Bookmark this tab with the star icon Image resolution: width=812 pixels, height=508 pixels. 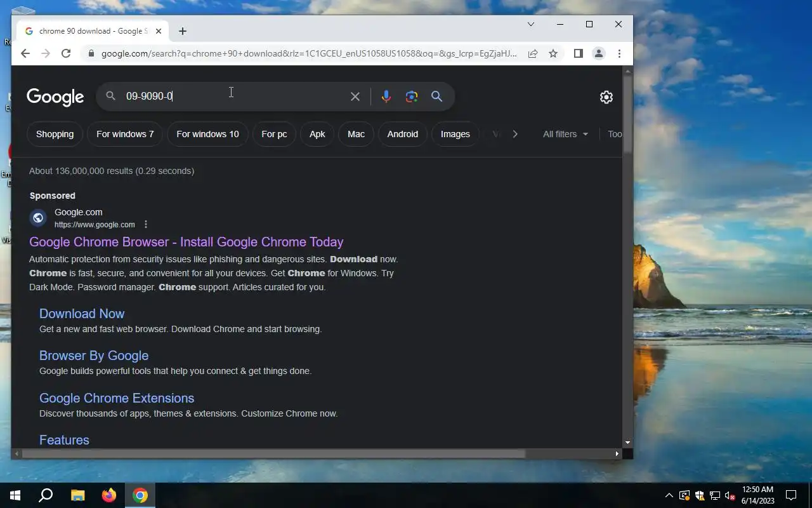(x=553, y=53)
